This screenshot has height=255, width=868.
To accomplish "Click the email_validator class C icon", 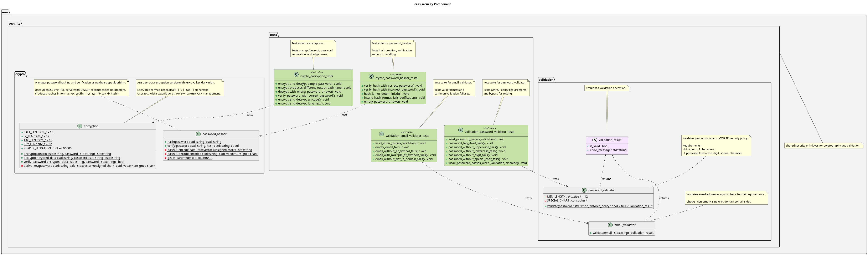I will tap(610, 225).
